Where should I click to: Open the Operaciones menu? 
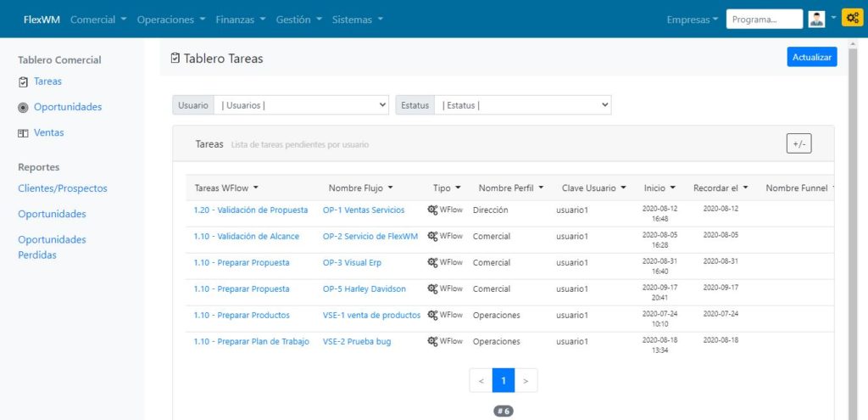[x=171, y=20]
